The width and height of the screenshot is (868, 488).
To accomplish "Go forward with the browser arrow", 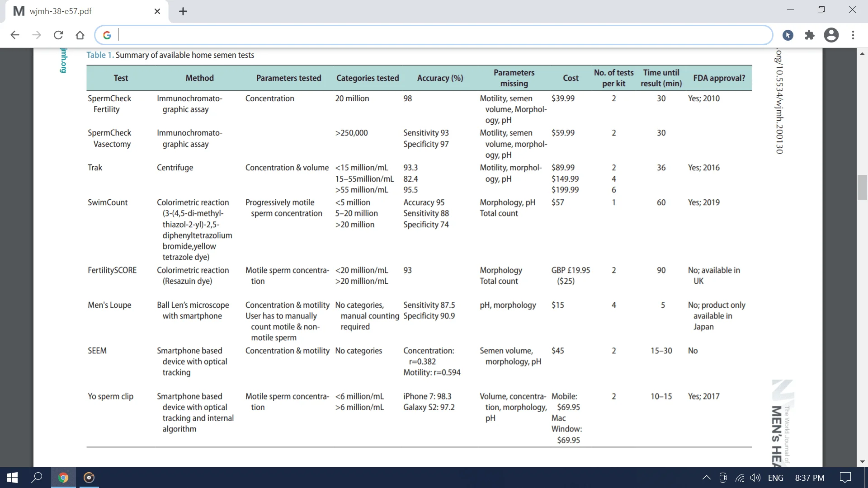I will point(37,35).
